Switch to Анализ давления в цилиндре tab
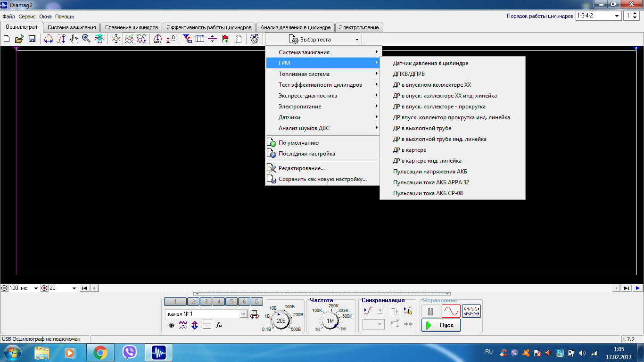 pyautogui.click(x=296, y=27)
